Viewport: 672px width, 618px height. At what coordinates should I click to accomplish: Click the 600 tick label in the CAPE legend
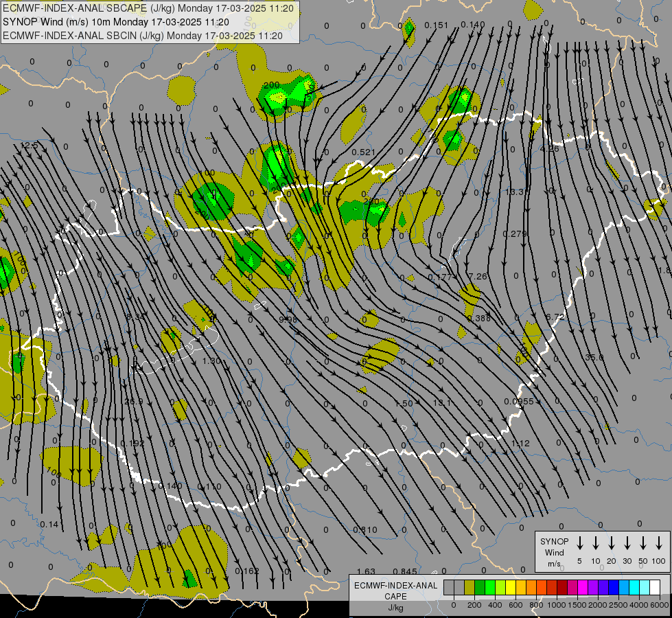[515, 605]
